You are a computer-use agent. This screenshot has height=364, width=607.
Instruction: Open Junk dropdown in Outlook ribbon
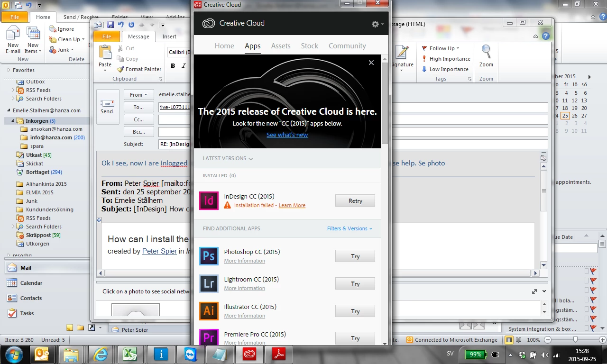click(x=62, y=50)
